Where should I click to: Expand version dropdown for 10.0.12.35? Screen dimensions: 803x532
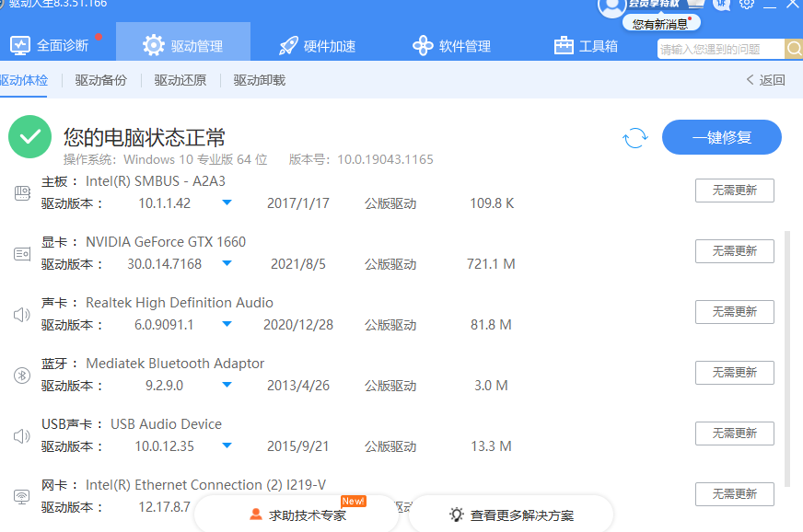[x=227, y=445]
